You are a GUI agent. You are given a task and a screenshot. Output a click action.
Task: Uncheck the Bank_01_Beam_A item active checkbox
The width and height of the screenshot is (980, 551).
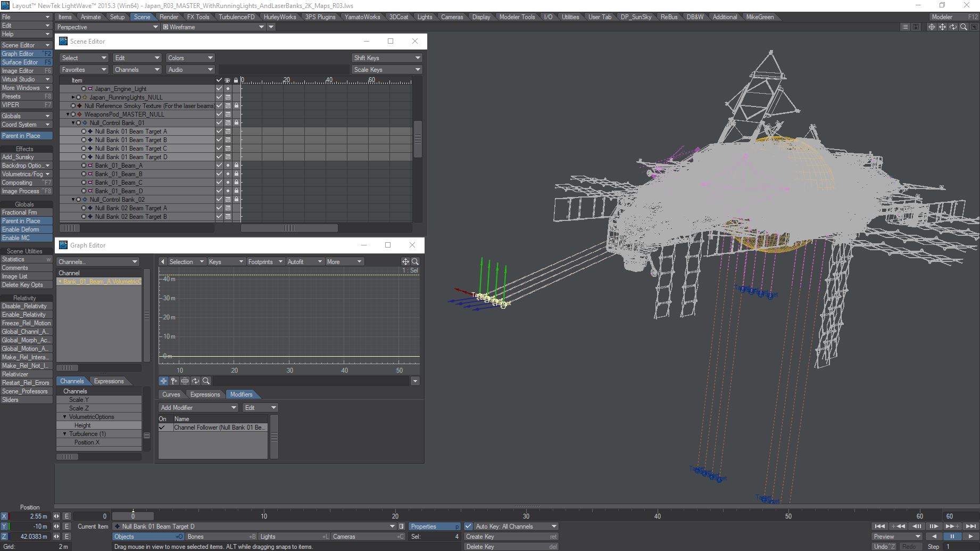click(x=219, y=166)
